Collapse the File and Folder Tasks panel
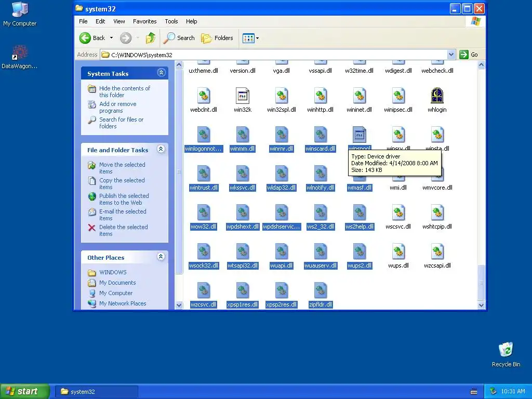 [x=161, y=149]
